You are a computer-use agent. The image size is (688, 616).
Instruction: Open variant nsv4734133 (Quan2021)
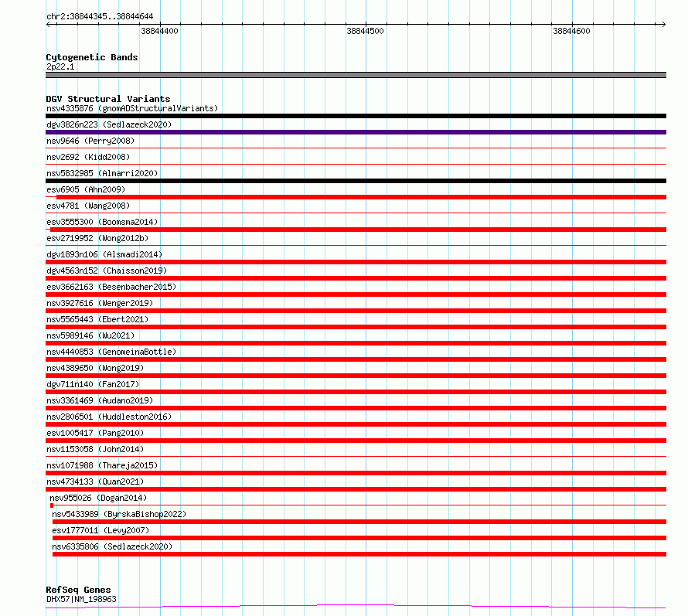click(x=95, y=482)
